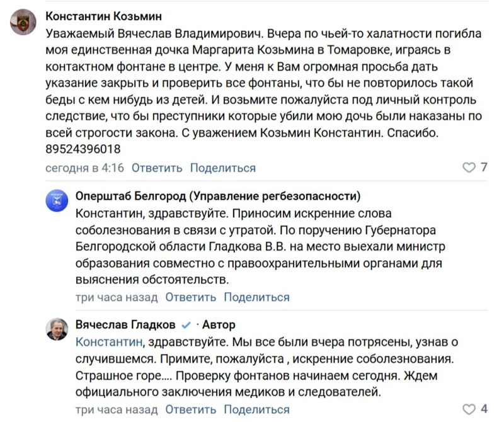Share Вячеслав Гладков's comment
The image size is (504, 422).
click(256, 409)
